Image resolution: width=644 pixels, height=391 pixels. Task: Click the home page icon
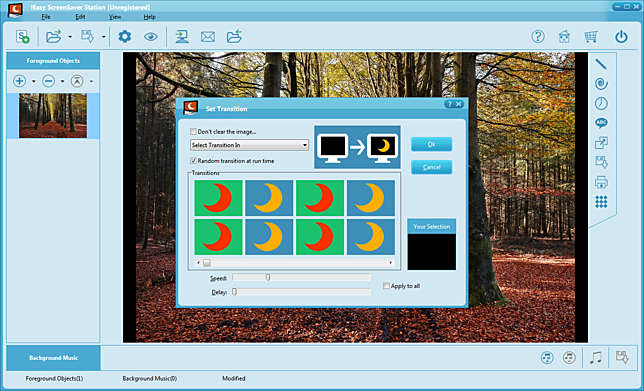pos(564,37)
